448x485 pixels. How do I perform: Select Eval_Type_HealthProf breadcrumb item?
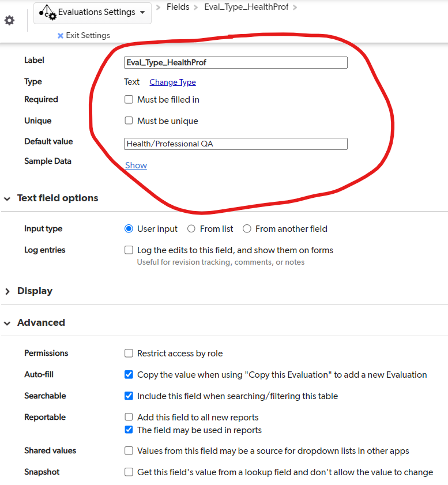(246, 7)
